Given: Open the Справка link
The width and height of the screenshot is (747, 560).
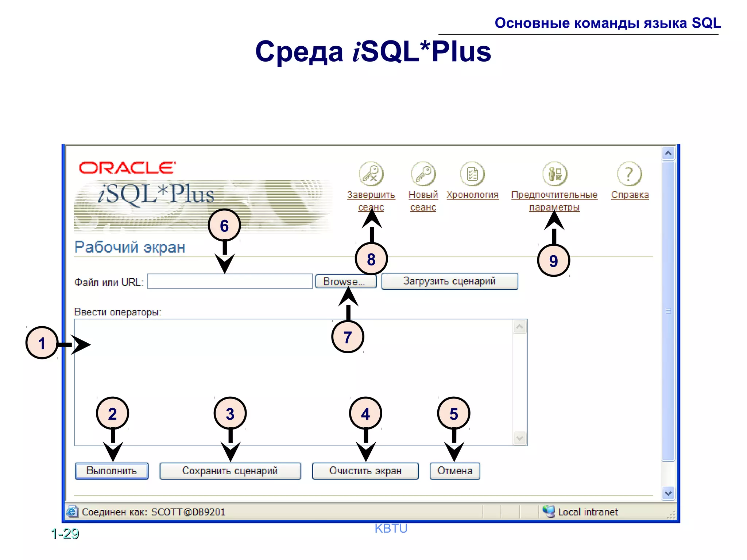Looking at the screenshot, I should point(630,195).
